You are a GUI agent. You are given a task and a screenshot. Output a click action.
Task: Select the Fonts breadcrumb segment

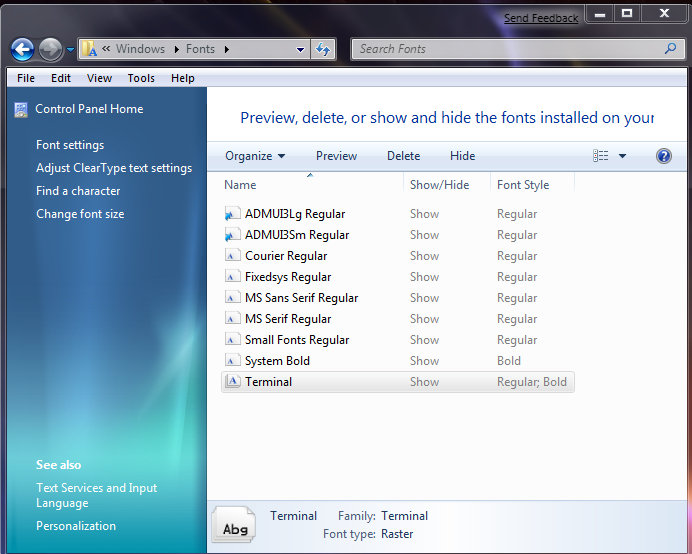pos(200,49)
